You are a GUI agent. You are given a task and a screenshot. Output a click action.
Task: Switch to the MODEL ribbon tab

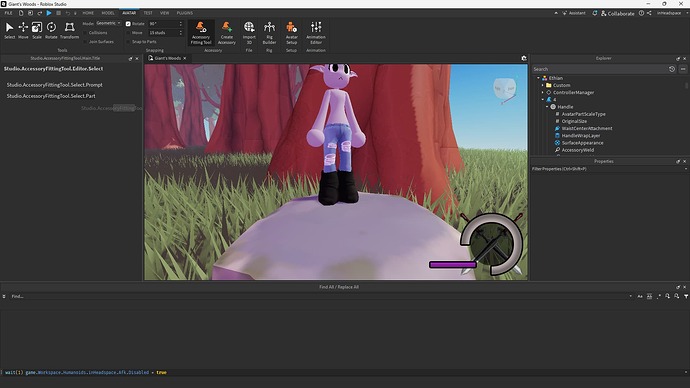coord(108,13)
